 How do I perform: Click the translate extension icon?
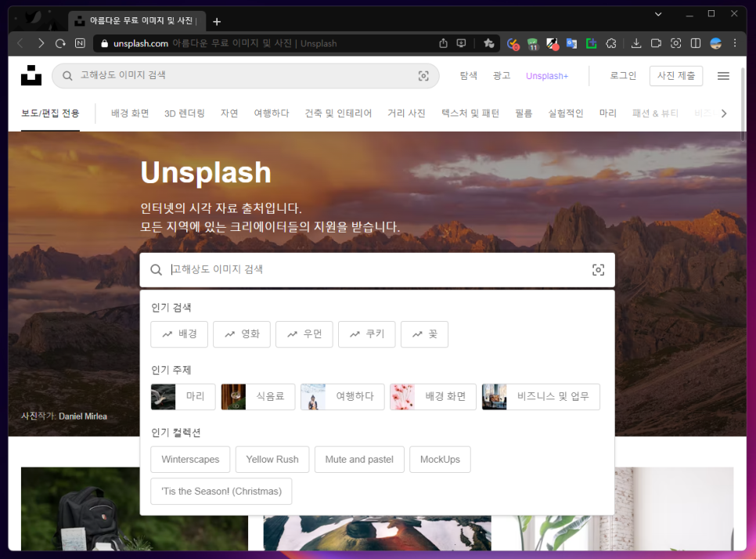(571, 43)
